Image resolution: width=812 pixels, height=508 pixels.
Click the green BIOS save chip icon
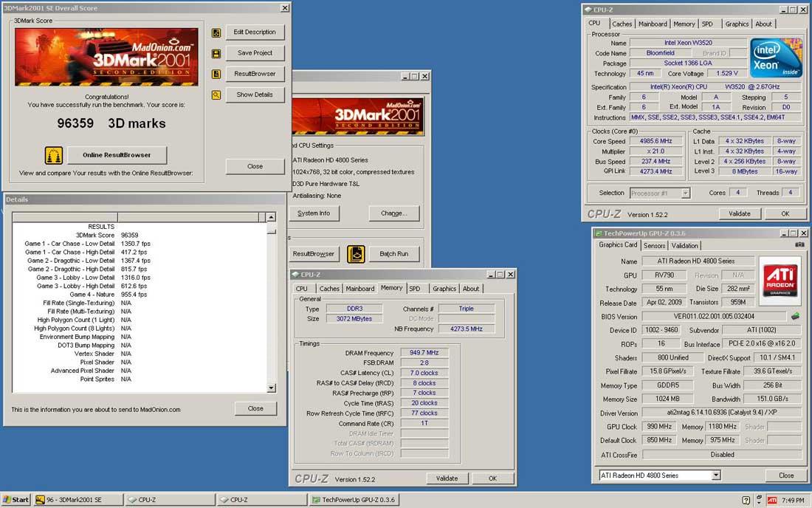[x=795, y=316]
